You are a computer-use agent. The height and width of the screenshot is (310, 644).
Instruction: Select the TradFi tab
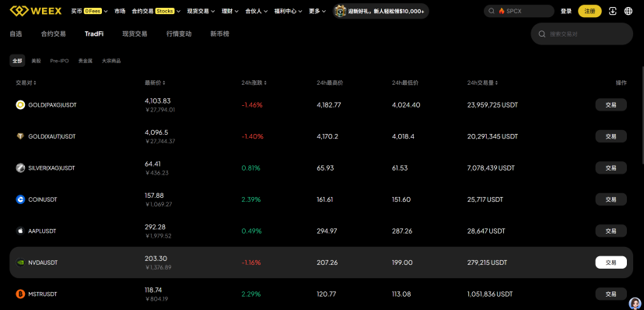94,34
